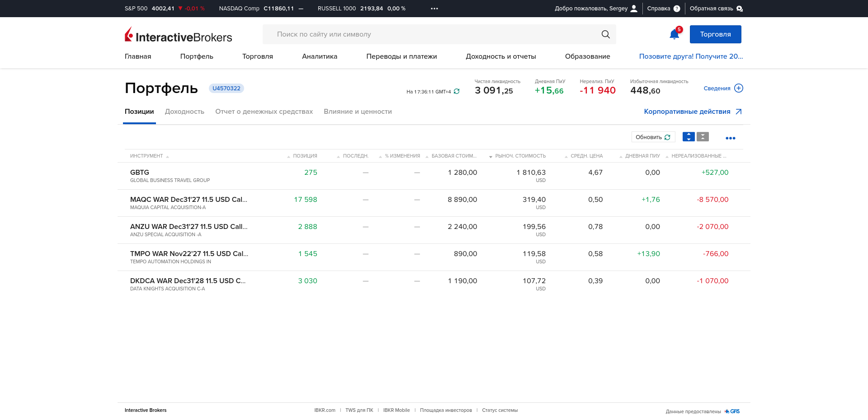Click the blue Торговля button

tap(716, 34)
